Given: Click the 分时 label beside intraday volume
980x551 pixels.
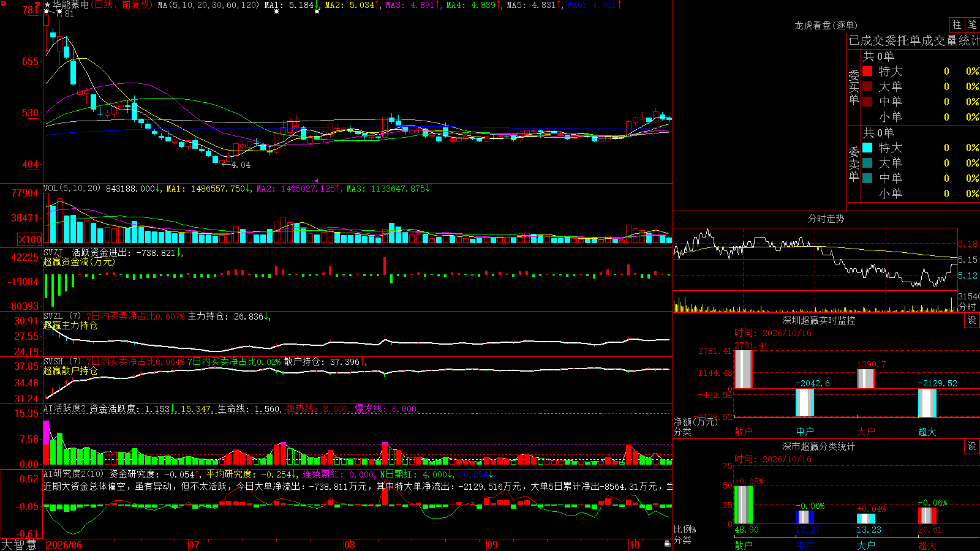Looking at the screenshot, I should (967, 307).
